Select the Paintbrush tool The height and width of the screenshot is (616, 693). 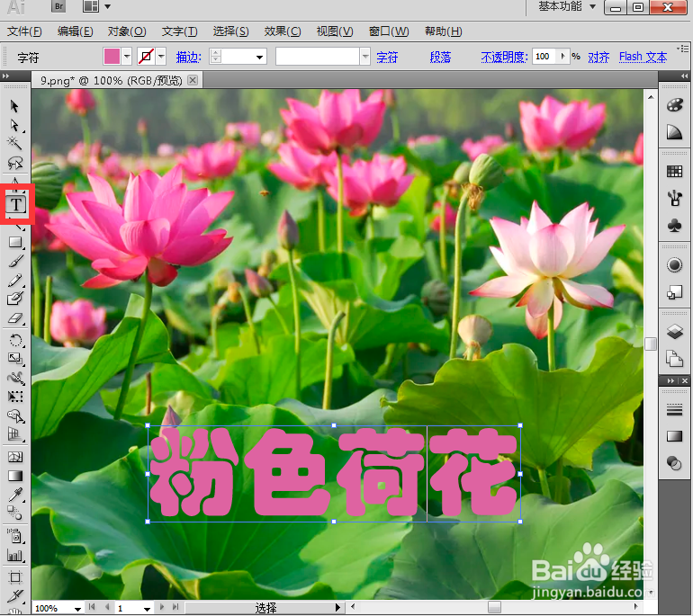point(15,261)
